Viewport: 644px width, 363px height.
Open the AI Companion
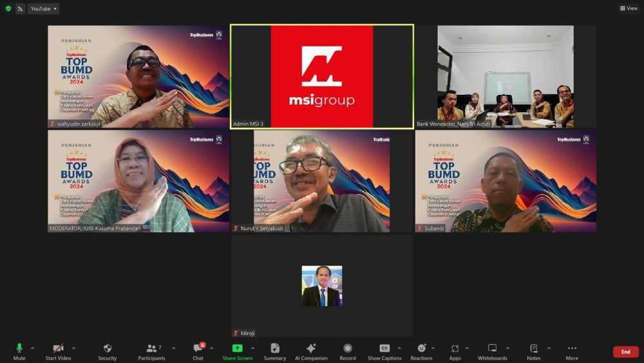(311, 351)
